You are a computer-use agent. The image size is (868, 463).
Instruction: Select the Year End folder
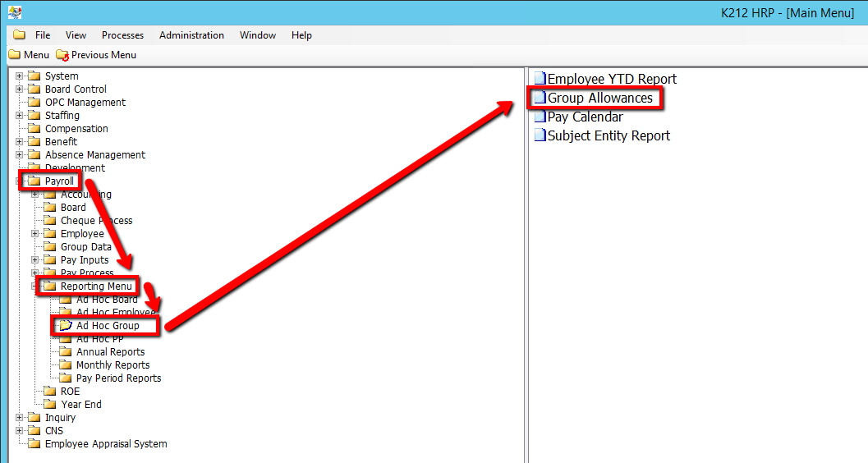click(x=80, y=405)
